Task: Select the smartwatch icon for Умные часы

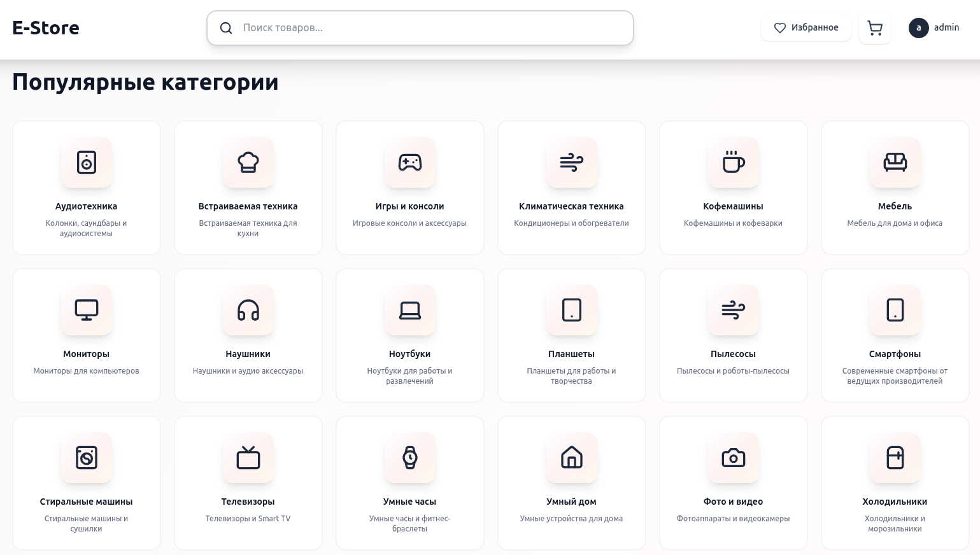Action: coord(409,458)
